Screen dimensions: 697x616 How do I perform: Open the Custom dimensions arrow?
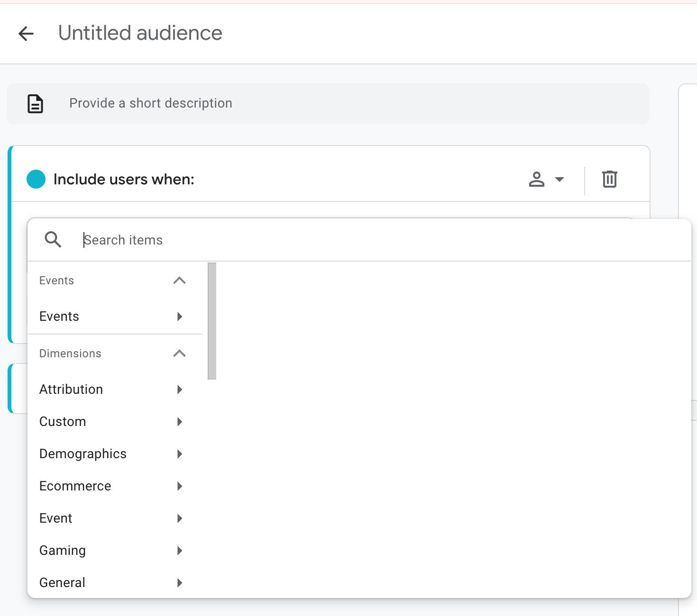[179, 421]
